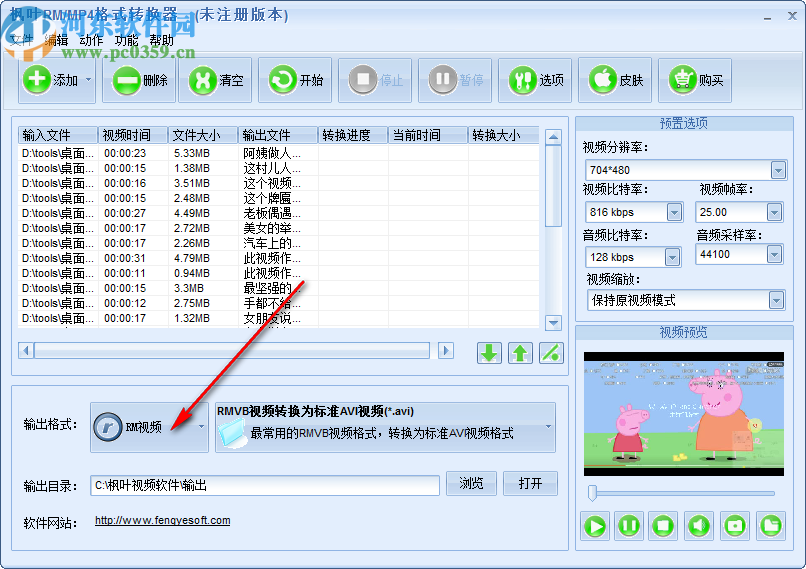Click the 转换大小 column header
Image resolution: width=806 pixels, height=569 pixels.
(x=503, y=135)
